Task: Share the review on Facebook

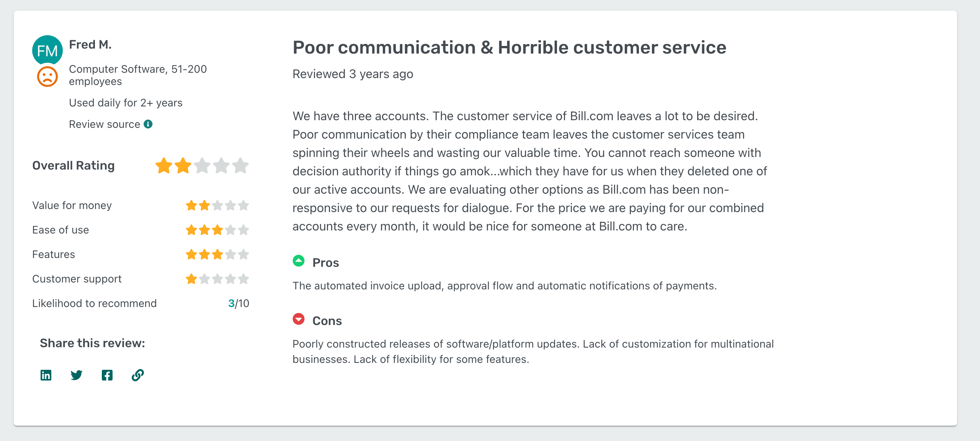Action: [107, 375]
